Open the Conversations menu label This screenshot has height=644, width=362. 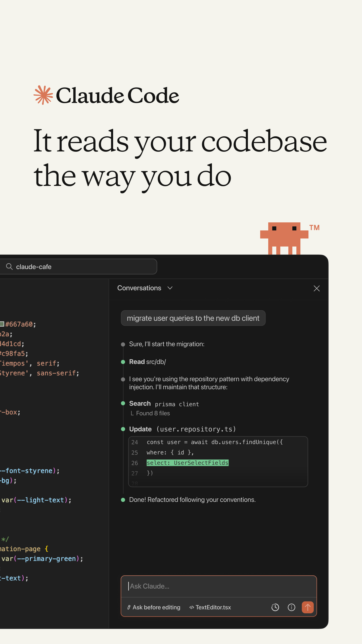139,288
